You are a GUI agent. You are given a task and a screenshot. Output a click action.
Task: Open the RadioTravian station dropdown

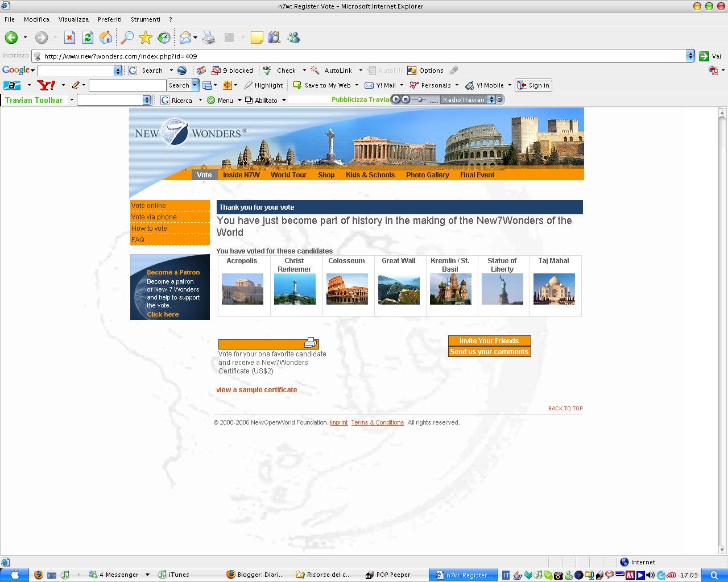pyautogui.click(x=491, y=99)
